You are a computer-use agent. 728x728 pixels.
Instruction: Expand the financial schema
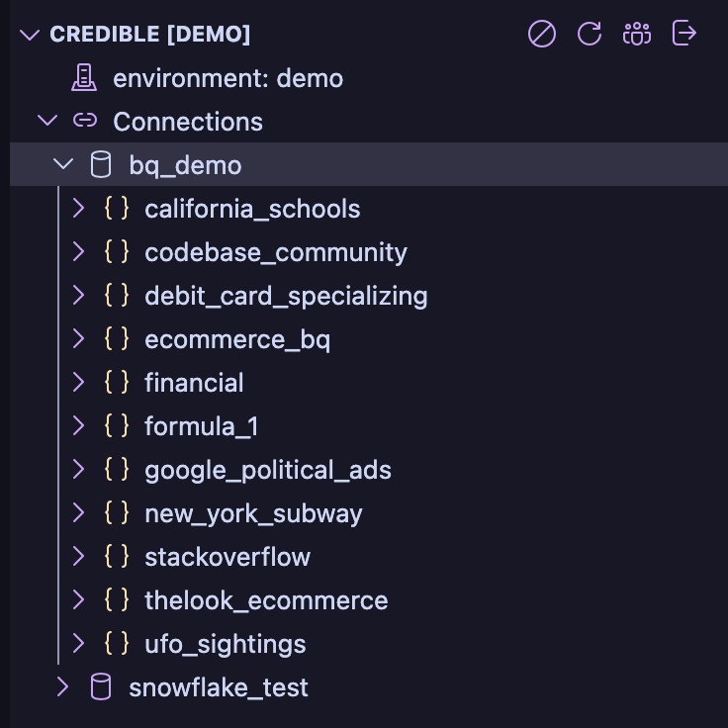pos(78,382)
